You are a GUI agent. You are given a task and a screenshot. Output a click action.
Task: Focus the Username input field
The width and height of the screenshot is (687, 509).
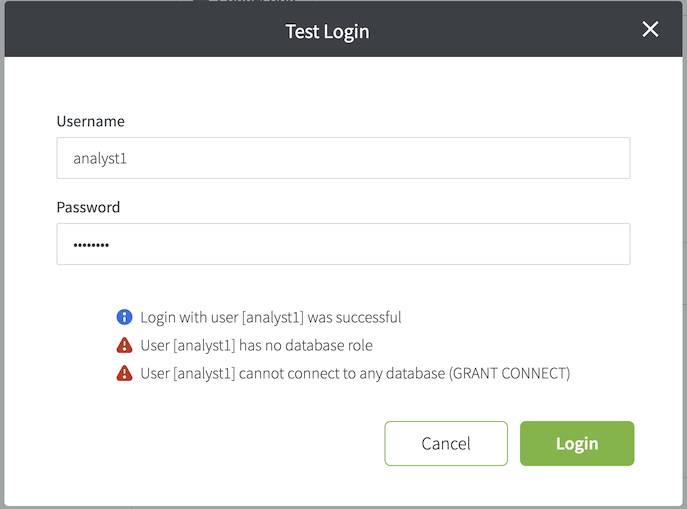point(343,158)
